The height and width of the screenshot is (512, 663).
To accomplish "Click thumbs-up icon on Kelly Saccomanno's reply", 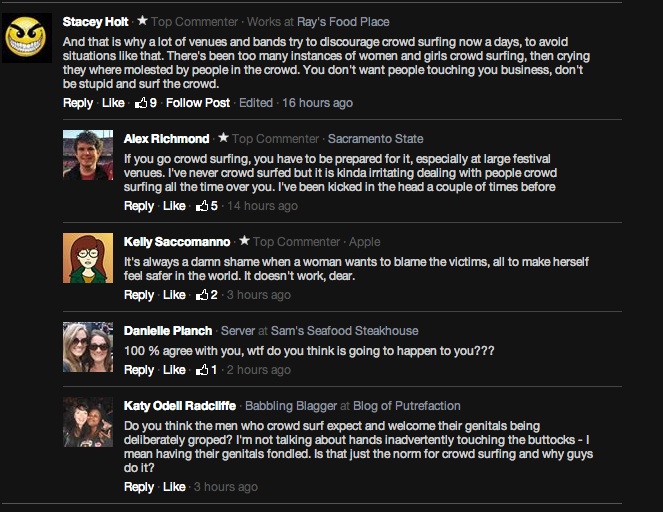I will point(202,295).
